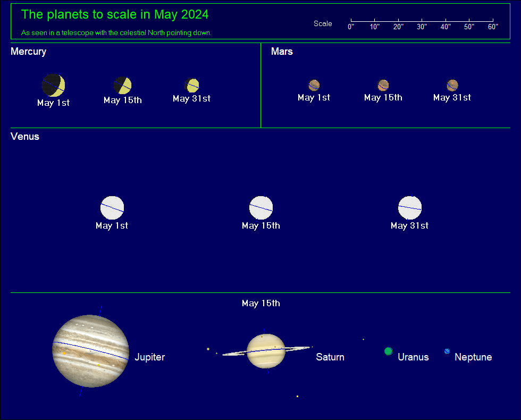The height and width of the screenshot is (420, 521).
Task: Click the Mercury May 31st disc
Action: pyautogui.click(x=192, y=86)
